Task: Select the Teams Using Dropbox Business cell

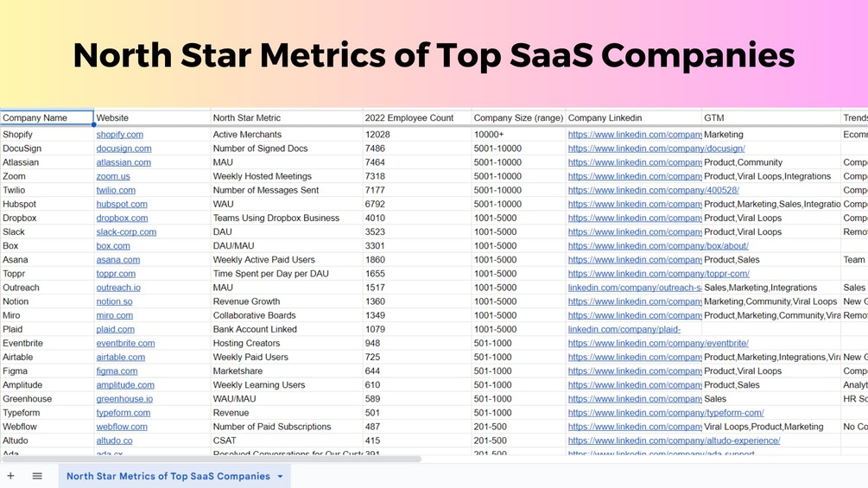Action: pyautogui.click(x=287, y=218)
